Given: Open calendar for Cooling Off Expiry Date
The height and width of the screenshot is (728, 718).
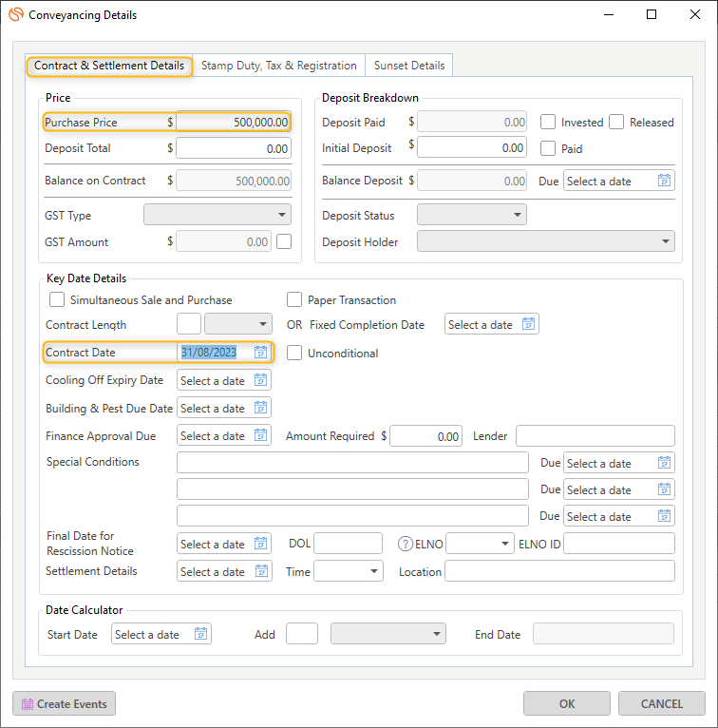Looking at the screenshot, I should coord(260,380).
